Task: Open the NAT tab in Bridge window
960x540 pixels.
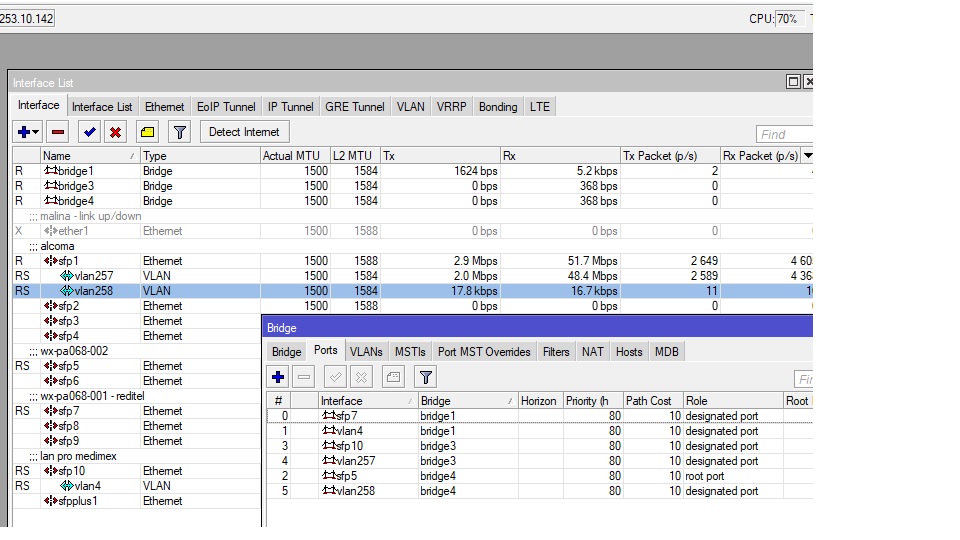Action: tap(593, 352)
